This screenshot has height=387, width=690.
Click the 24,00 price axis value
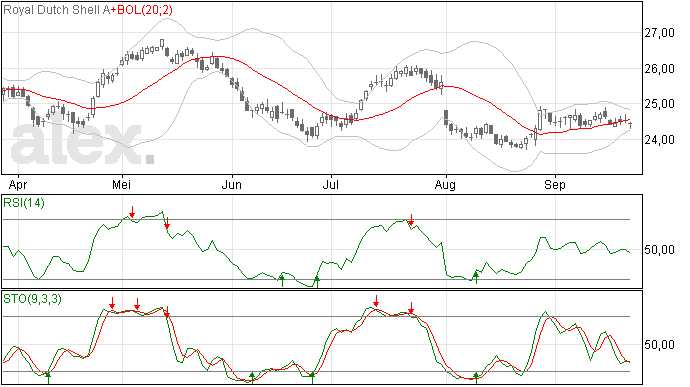[659, 140]
